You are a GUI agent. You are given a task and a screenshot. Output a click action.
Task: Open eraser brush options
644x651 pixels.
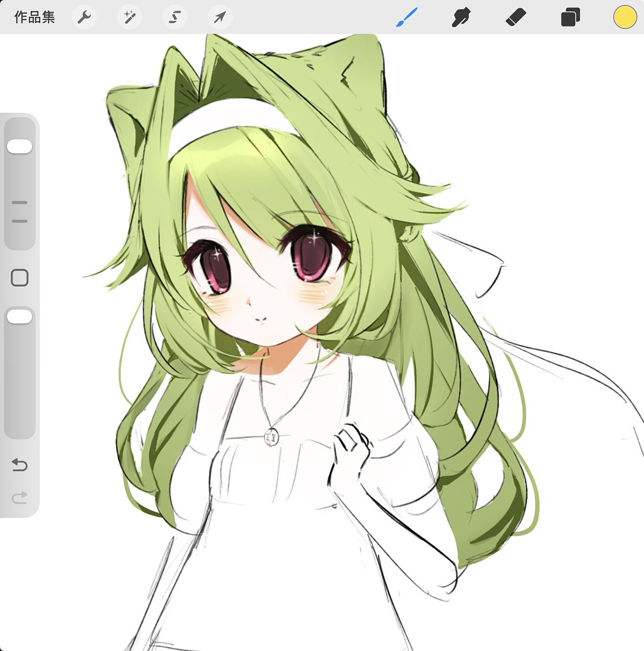tap(517, 17)
